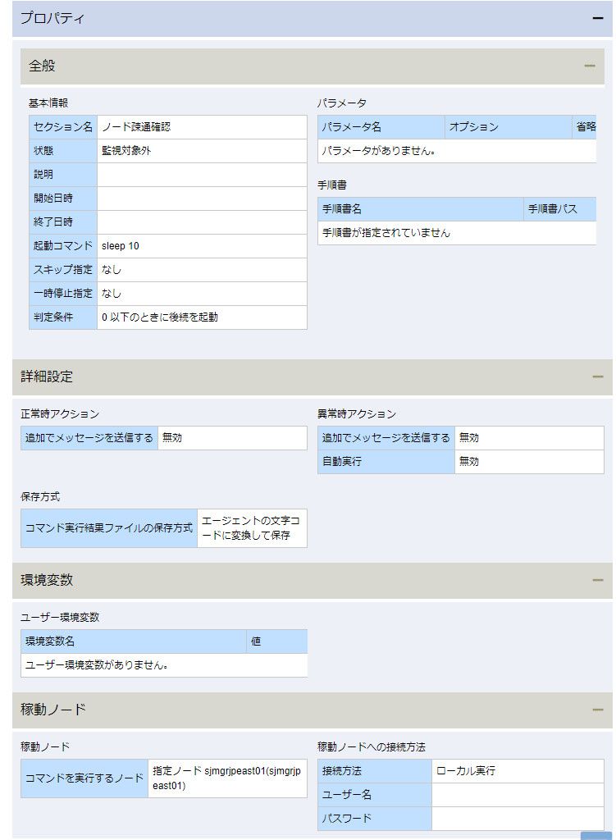The image size is (616, 840).
Task: Click the 自動実行 label cell
Action: point(386,461)
